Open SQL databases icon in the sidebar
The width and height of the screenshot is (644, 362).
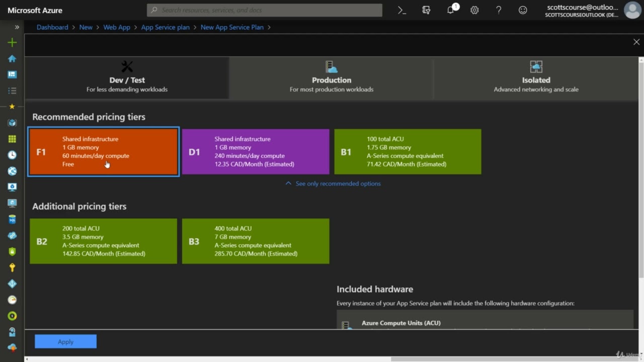click(12, 219)
